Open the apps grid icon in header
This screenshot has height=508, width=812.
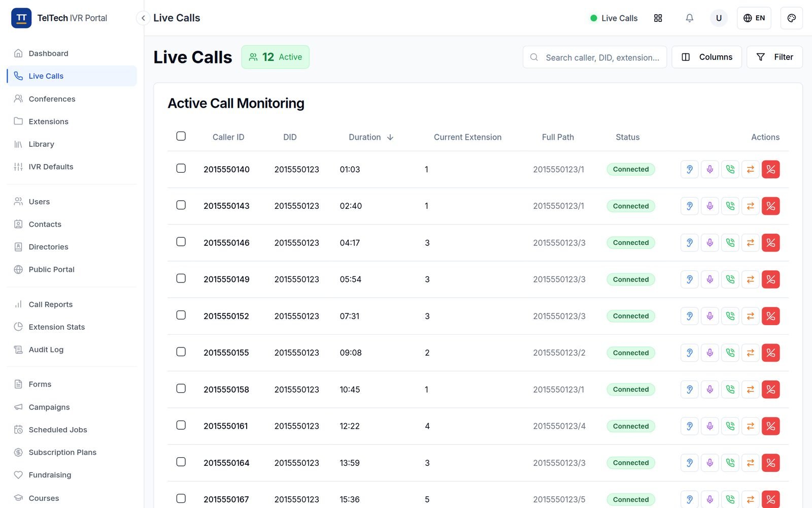coord(658,18)
